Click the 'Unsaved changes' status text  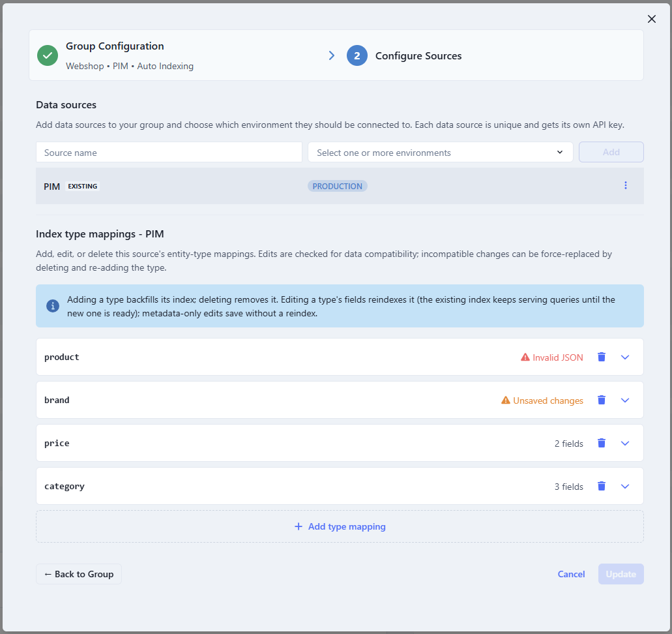(x=548, y=400)
